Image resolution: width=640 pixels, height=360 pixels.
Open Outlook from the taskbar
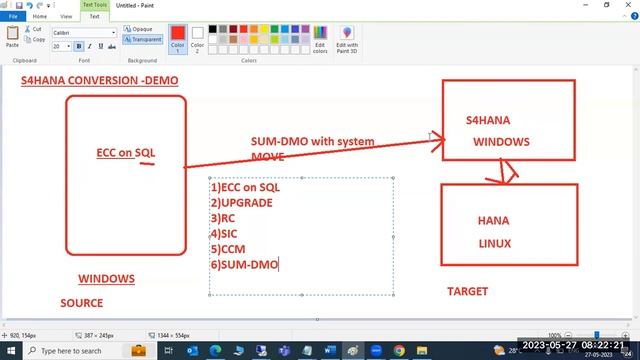(192, 351)
